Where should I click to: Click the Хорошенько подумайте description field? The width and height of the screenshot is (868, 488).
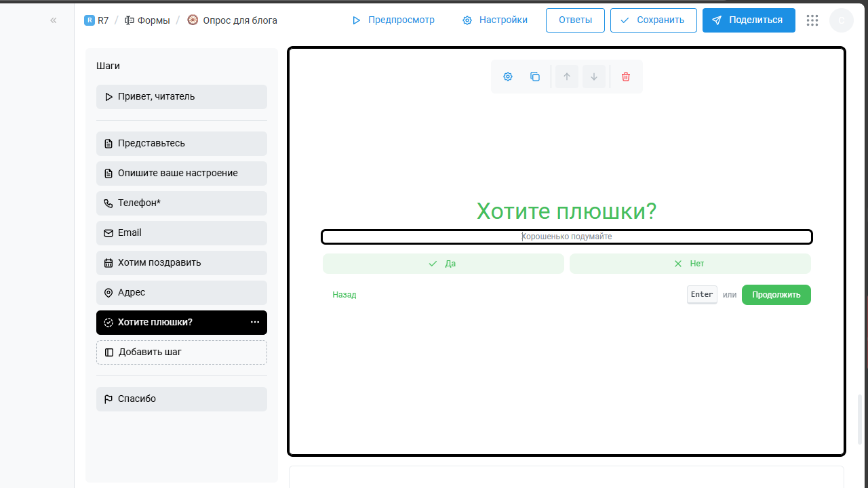[x=566, y=237]
